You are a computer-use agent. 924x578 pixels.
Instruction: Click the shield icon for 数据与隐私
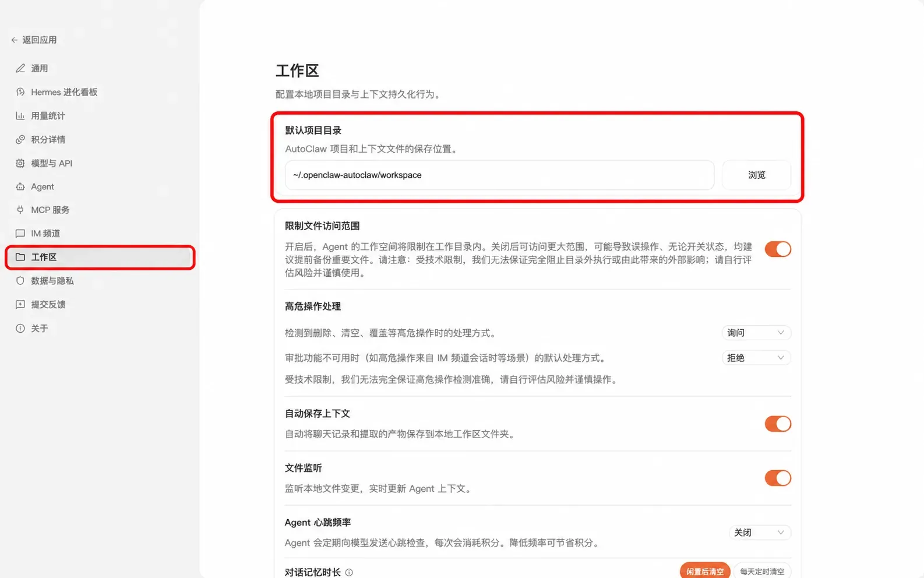pyautogui.click(x=20, y=281)
